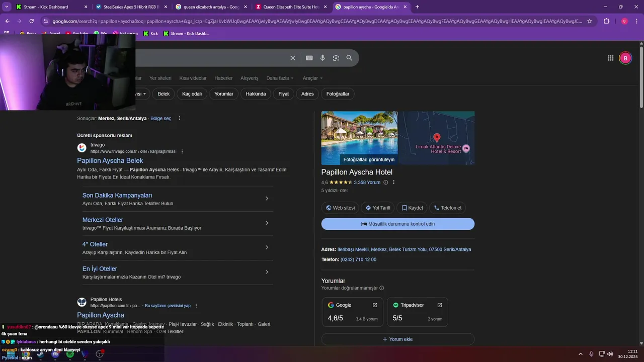The width and height of the screenshot is (644, 362).
Task: Go back to the previous page
Action: pyautogui.click(x=8, y=21)
